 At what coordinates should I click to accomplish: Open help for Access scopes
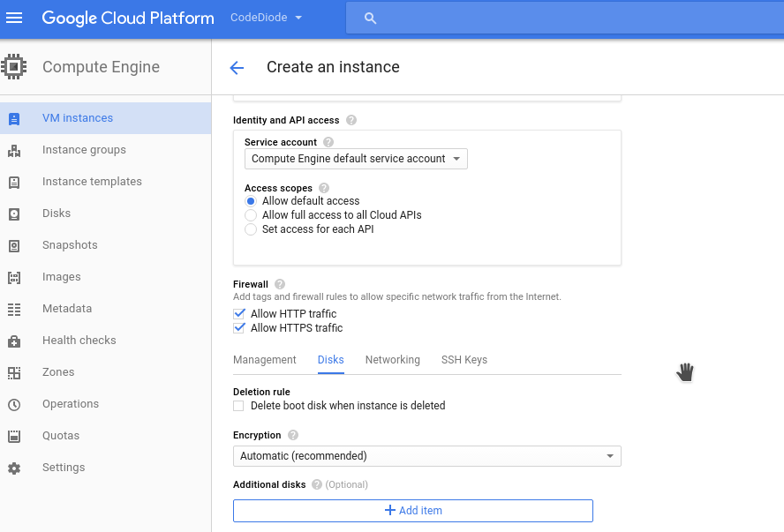point(324,188)
